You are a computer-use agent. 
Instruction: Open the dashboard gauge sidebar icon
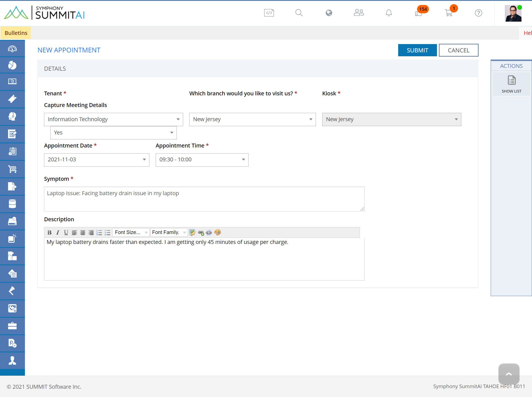(x=12, y=49)
